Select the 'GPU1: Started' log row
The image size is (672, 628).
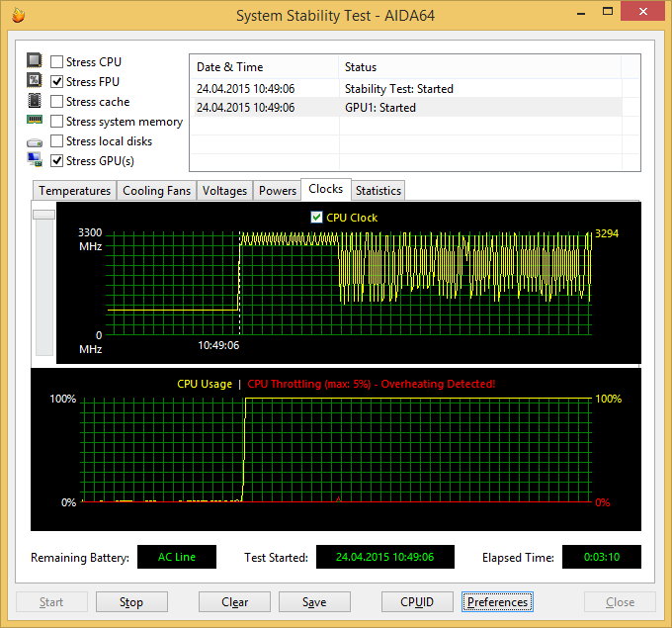[x=406, y=107]
